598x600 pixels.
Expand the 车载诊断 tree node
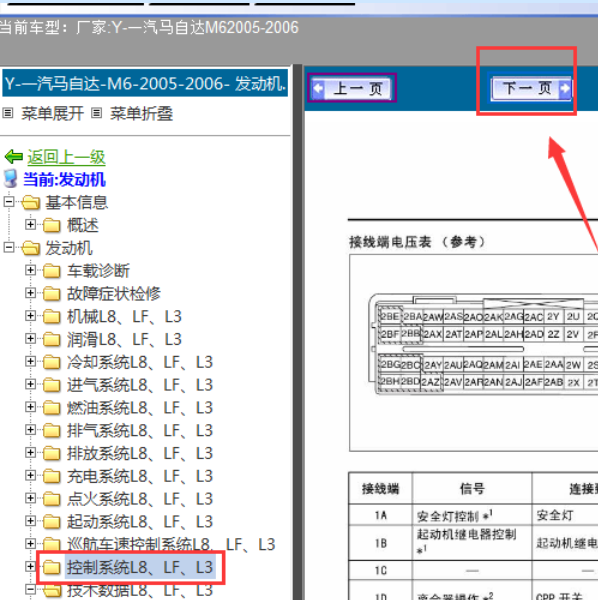click(x=30, y=270)
